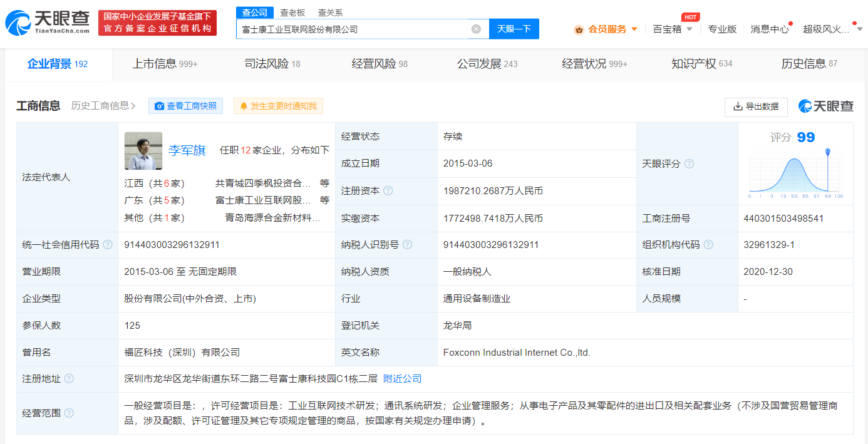Click the 查看工商快照 button
The image size is (868, 444).
coord(185,106)
